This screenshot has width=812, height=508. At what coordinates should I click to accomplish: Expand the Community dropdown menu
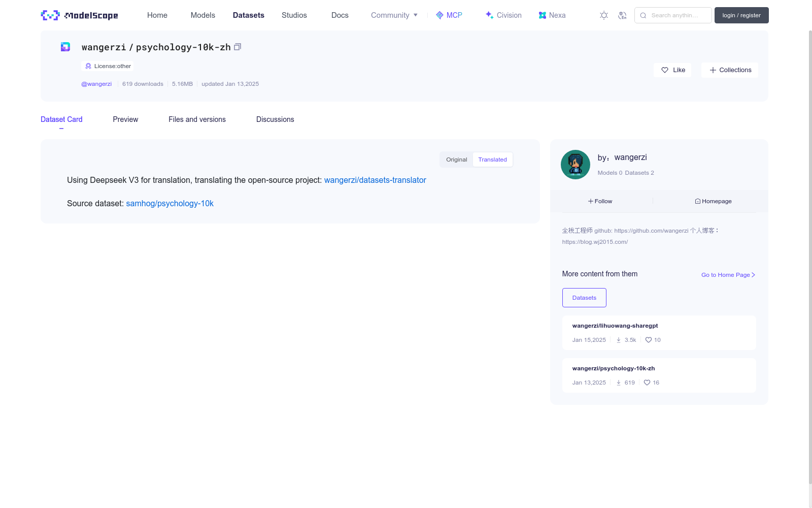pyautogui.click(x=394, y=15)
